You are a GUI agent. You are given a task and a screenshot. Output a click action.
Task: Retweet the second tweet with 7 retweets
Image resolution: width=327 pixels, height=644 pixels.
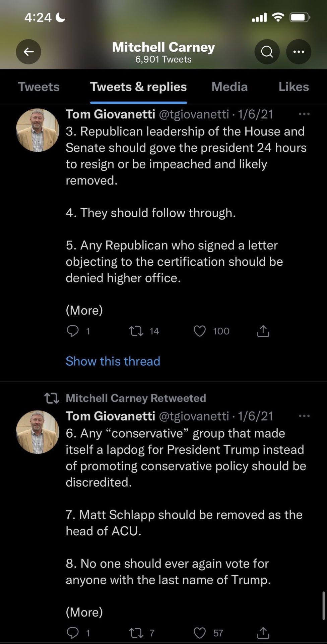[x=136, y=633]
